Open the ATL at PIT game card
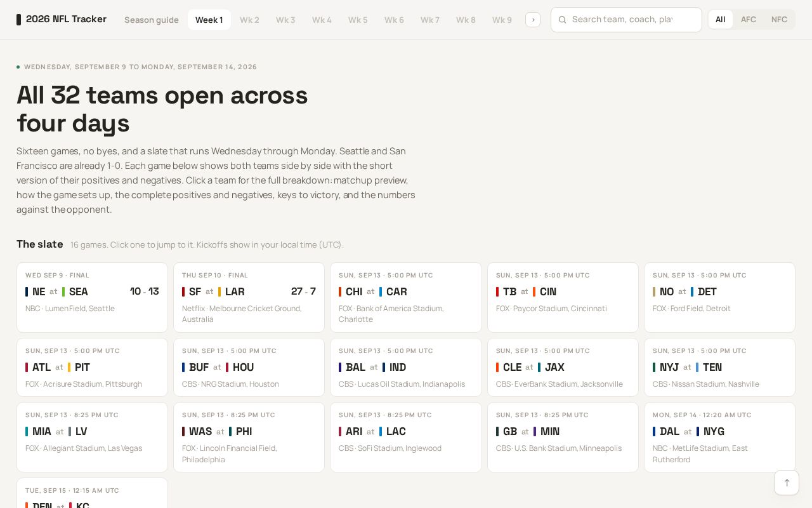 click(x=92, y=367)
